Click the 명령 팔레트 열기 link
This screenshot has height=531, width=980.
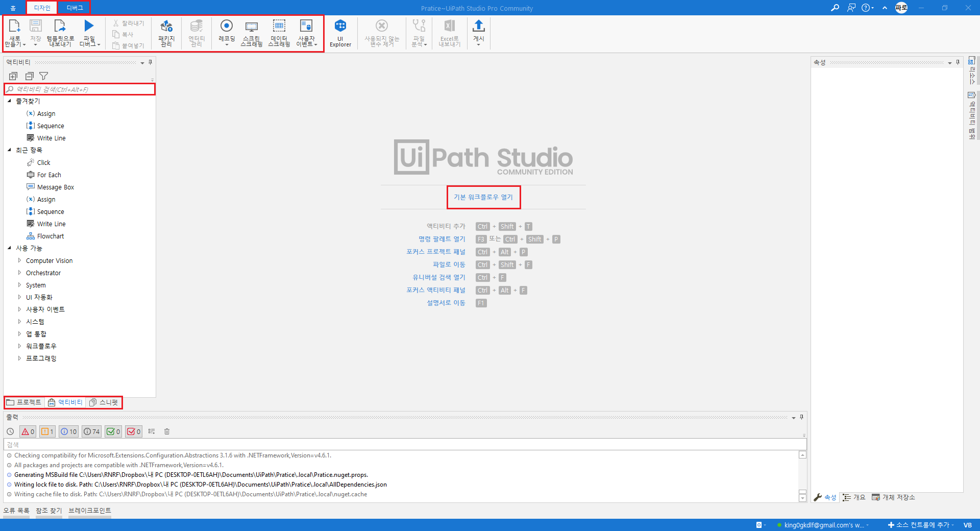[x=442, y=239]
